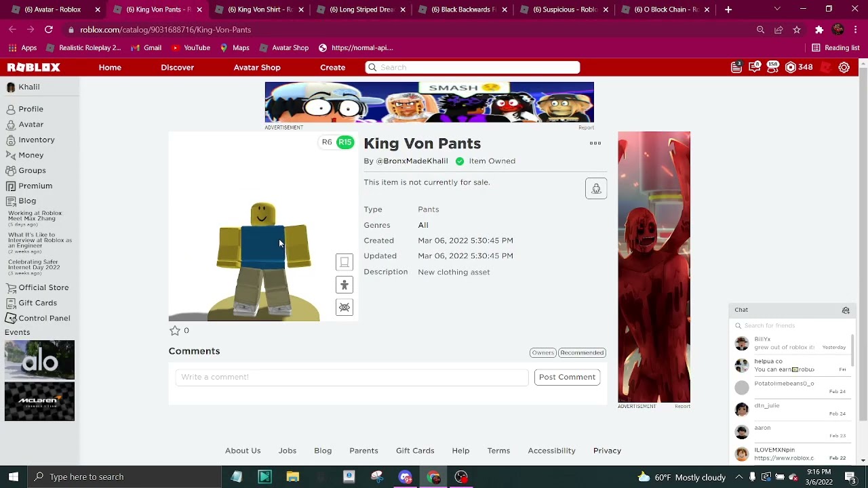Open the friend requests icon showing 158
The height and width of the screenshot is (488, 868).
[x=772, y=67]
